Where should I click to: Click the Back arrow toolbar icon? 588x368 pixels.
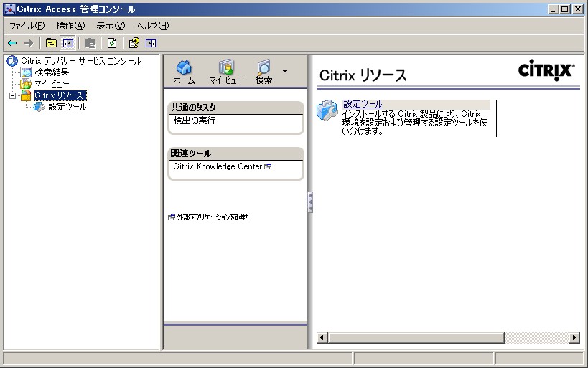(12, 43)
